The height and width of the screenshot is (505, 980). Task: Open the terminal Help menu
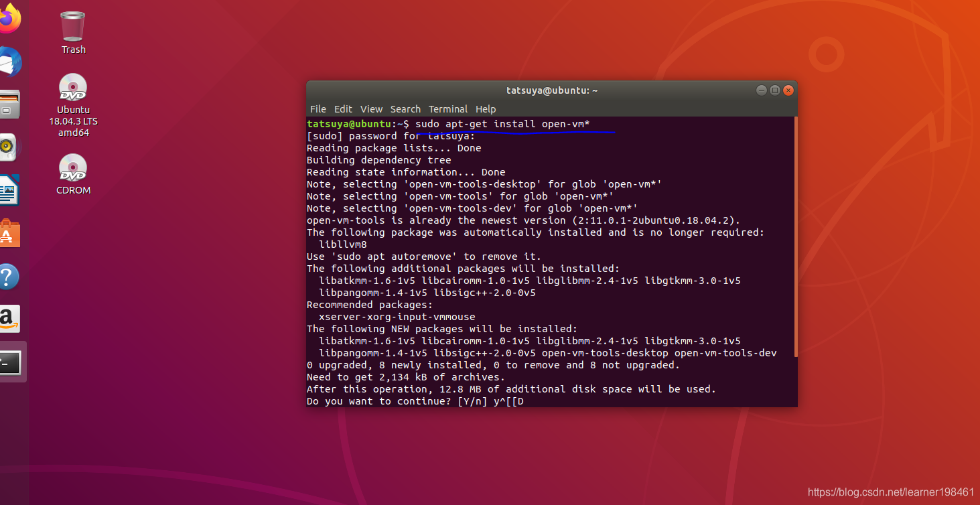(x=486, y=109)
